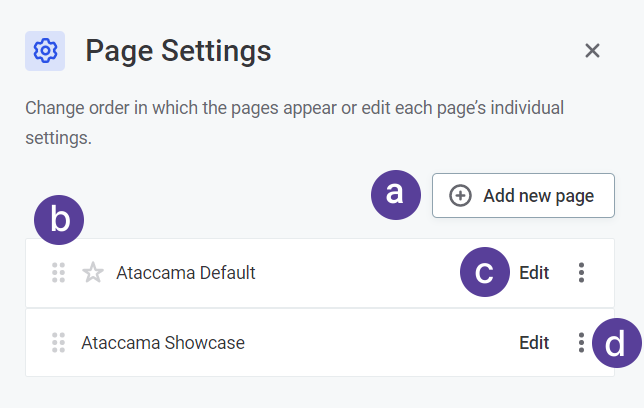Open the three-dot menu for Ataccama Showcase
This screenshot has height=408, width=644.
pyautogui.click(x=581, y=343)
